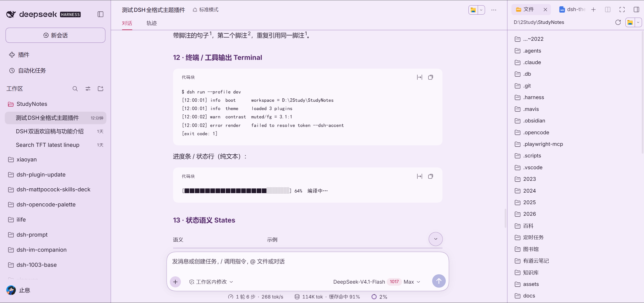Switch to the 轨迹 tab

[152, 23]
